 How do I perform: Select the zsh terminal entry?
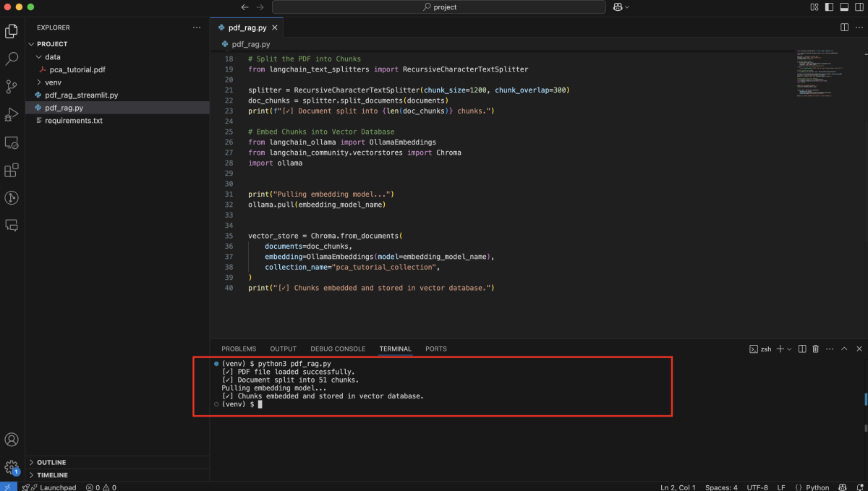[x=760, y=349]
